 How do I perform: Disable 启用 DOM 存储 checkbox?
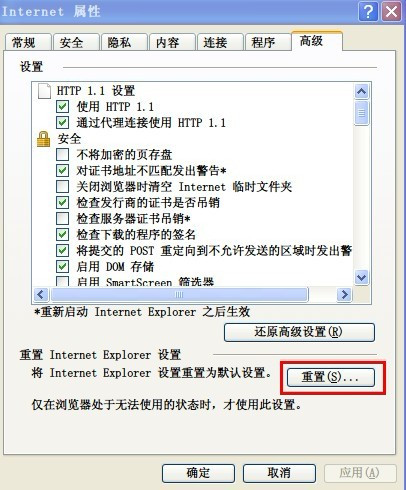pyautogui.click(x=62, y=267)
